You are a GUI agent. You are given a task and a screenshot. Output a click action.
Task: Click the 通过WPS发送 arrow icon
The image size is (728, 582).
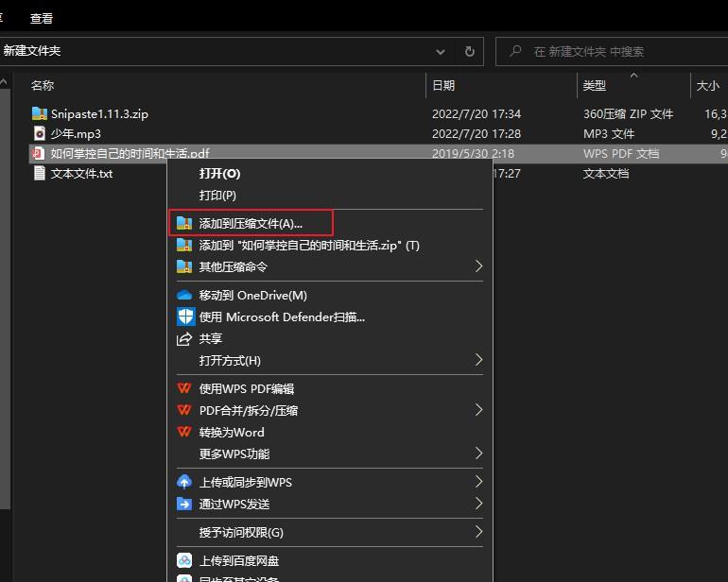(184, 505)
